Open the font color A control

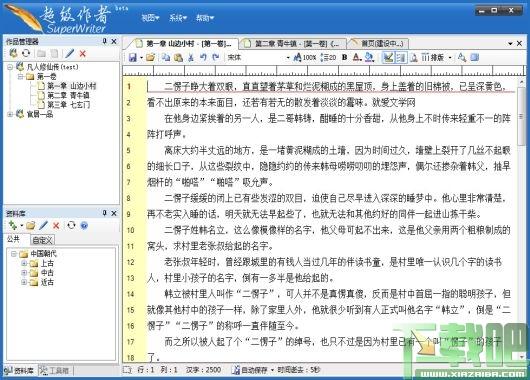click(357, 57)
